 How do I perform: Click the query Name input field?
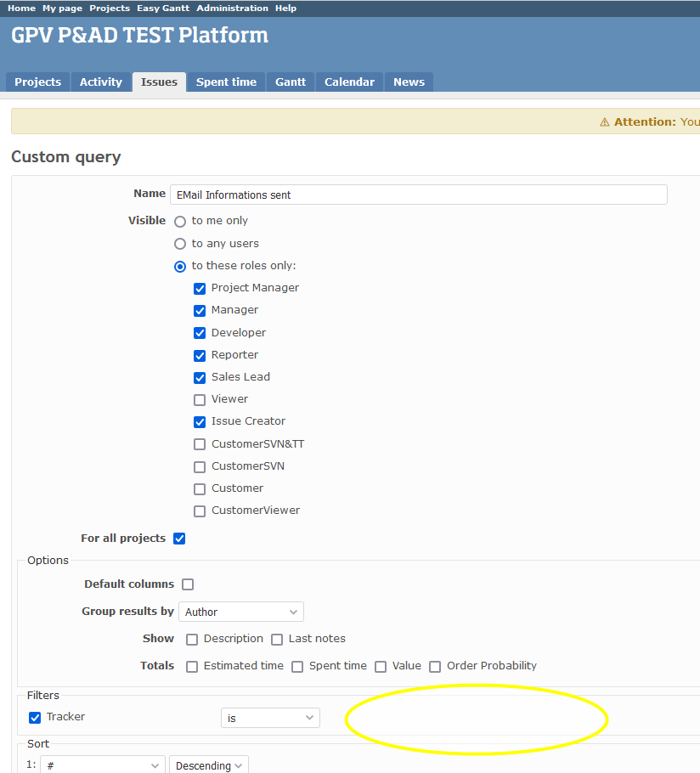click(x=419, y=195)
